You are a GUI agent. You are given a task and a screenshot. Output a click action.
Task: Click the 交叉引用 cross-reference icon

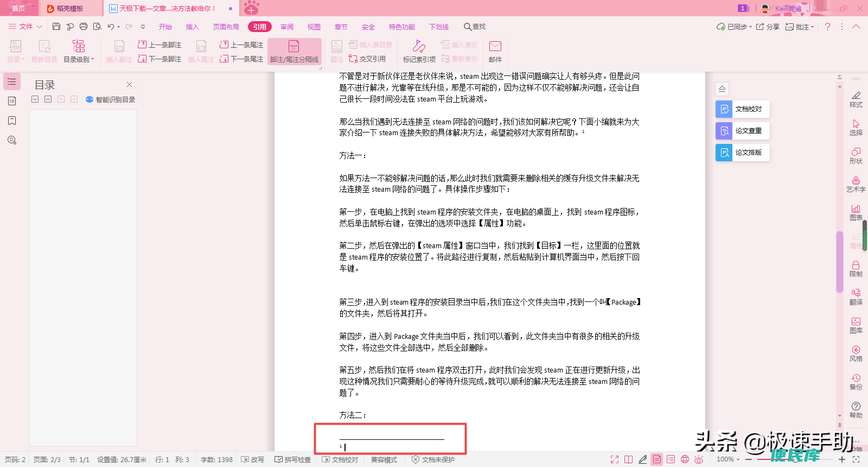(x=353, y=59)
